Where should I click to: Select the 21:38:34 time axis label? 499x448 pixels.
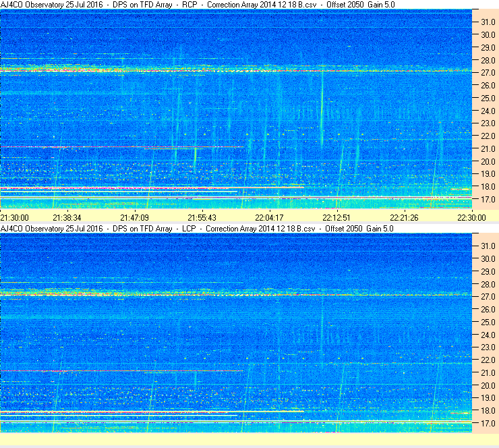click(67, 218)
